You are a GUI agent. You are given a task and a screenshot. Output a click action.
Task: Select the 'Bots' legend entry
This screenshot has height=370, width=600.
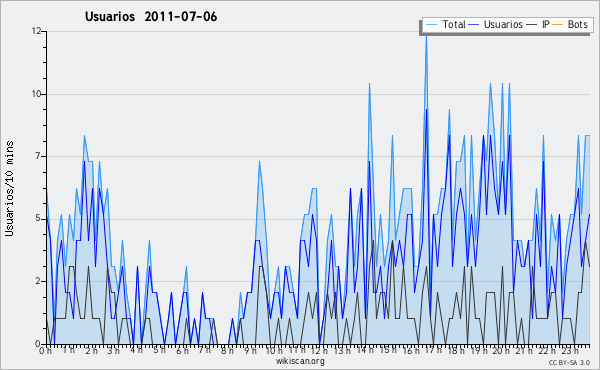[577, 24]
